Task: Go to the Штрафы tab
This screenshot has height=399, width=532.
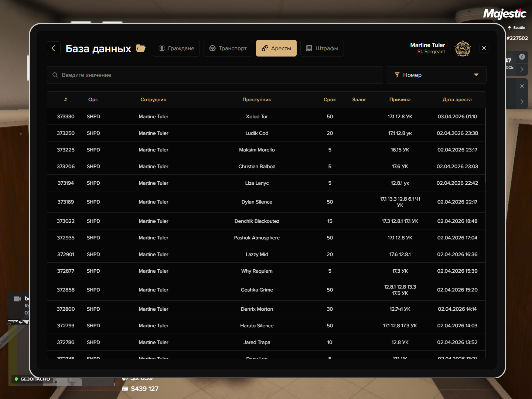Action: tap(322, 48)
